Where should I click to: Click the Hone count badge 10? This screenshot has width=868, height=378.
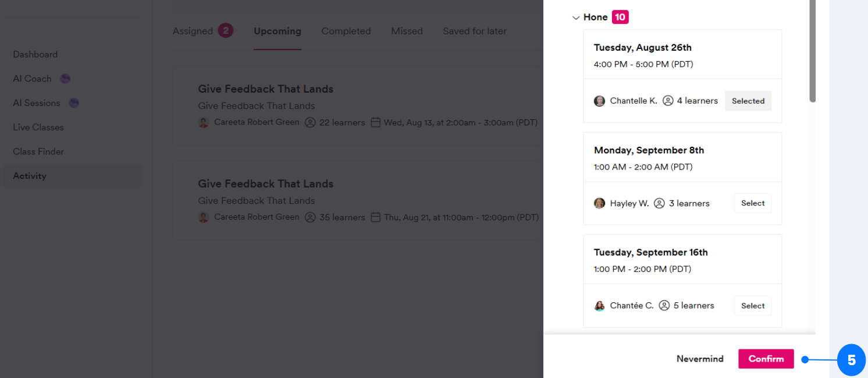620,17
